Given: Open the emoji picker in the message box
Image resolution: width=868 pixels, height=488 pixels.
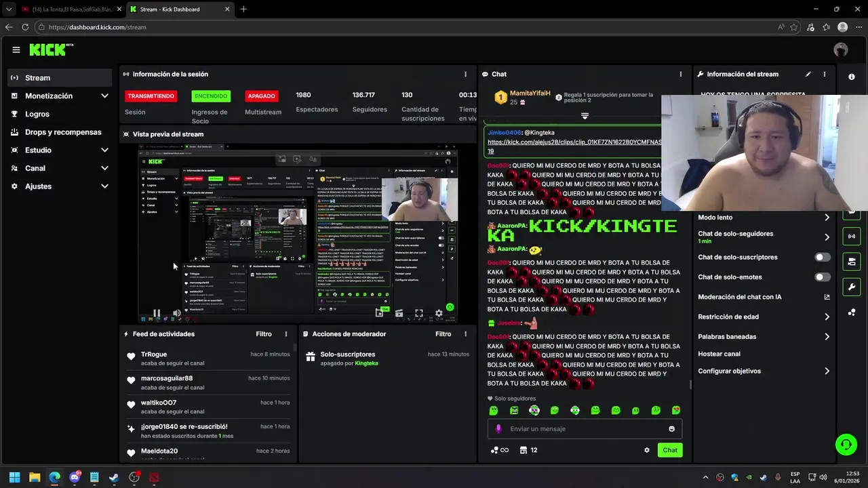Looking at the screenshot, I should point(672,428).
